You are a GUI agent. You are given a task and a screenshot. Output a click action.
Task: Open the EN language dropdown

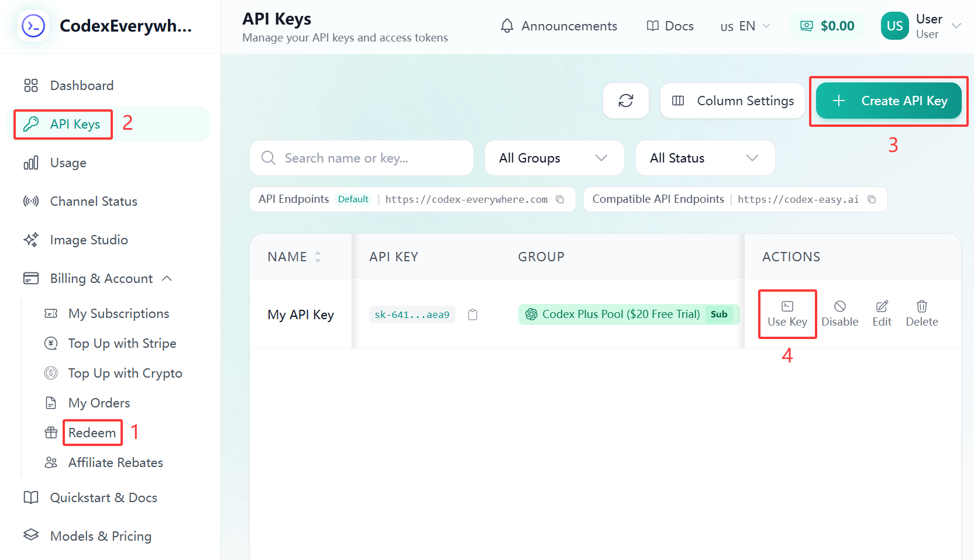[745, 26]
